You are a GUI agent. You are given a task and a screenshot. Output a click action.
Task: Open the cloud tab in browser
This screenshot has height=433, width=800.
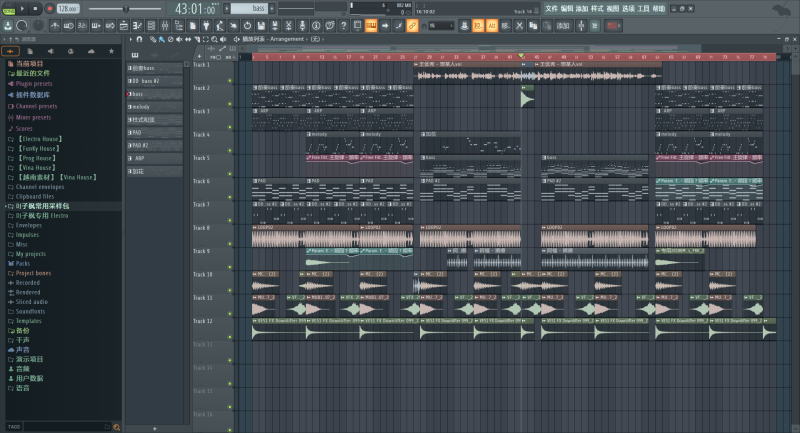pyautogui.click(x=91, y=51)
